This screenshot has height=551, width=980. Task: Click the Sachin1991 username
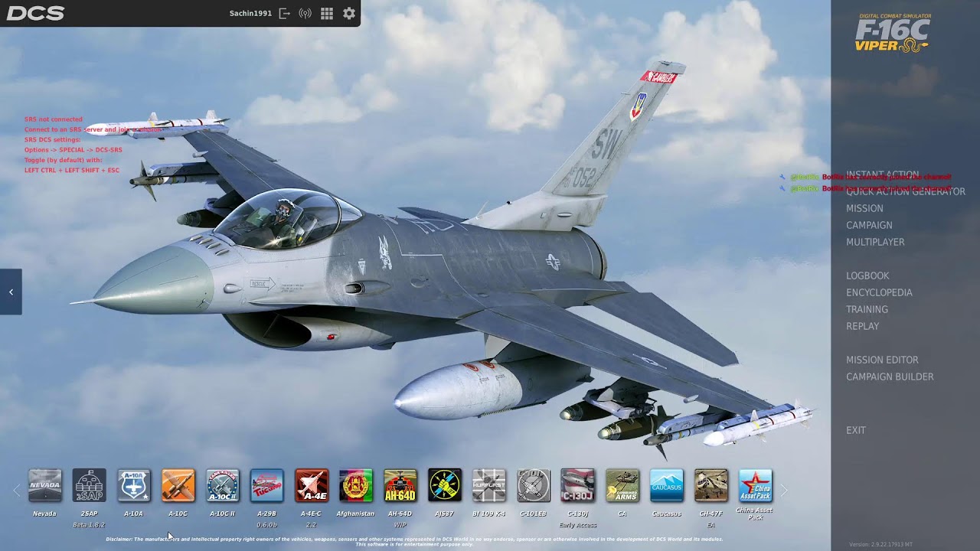[x=250, y=13]
